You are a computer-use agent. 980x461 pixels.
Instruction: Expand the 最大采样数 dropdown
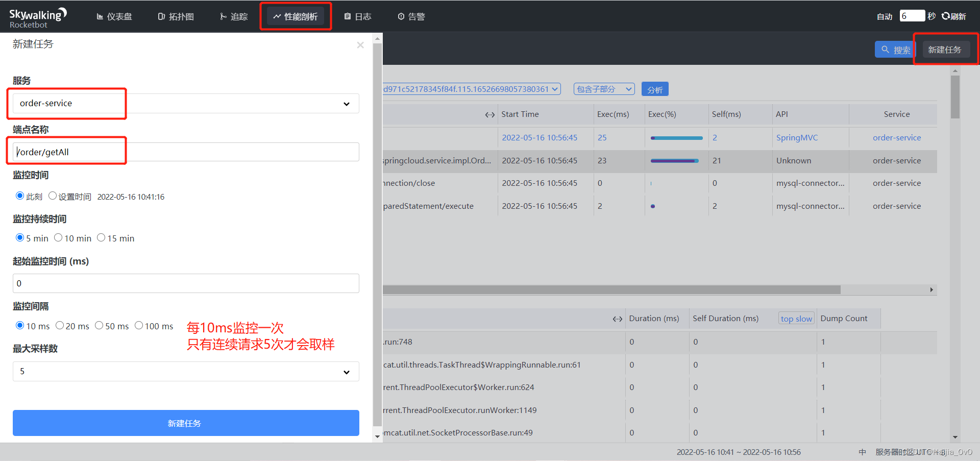pyautogui.click(x=186, y=372)
